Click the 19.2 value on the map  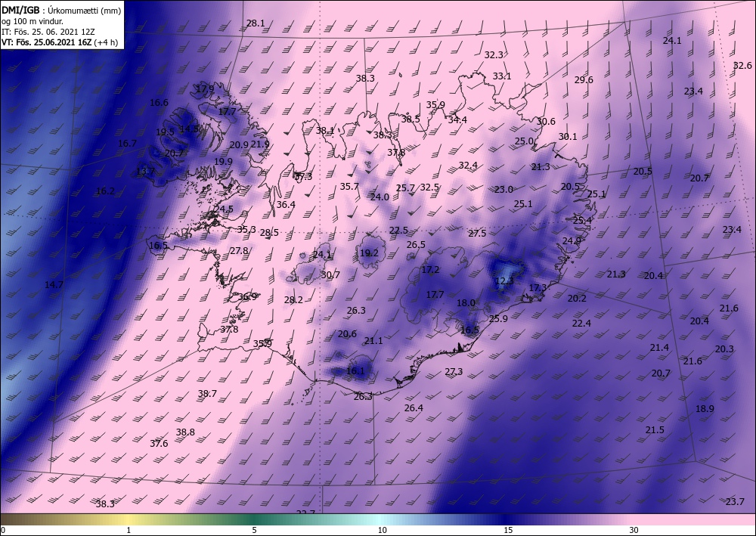(369, 253)
